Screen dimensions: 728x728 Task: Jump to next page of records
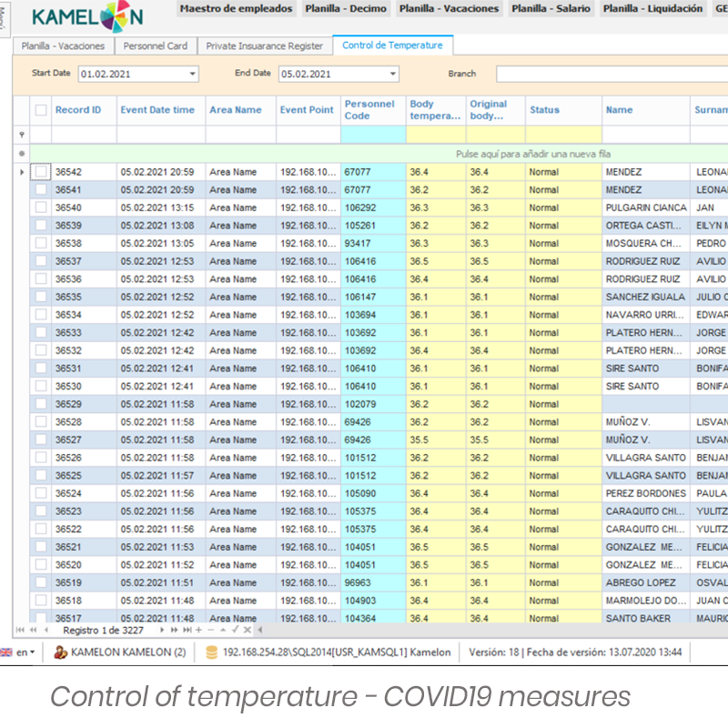coord(174,630)
